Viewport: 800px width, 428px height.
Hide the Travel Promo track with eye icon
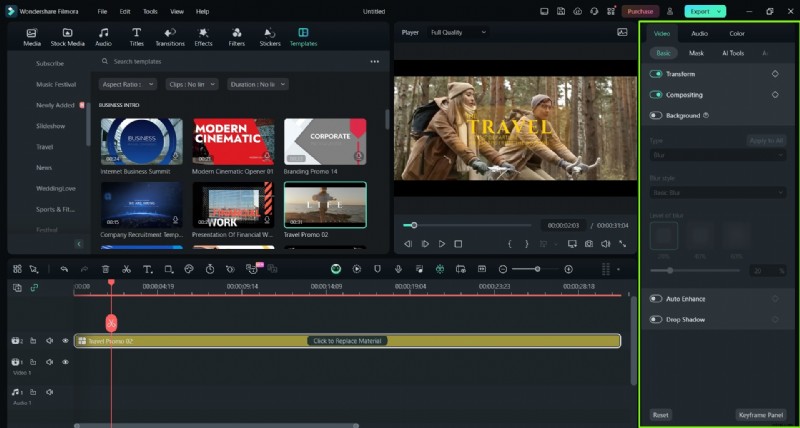pyautogui.click(x=65, y=341)
